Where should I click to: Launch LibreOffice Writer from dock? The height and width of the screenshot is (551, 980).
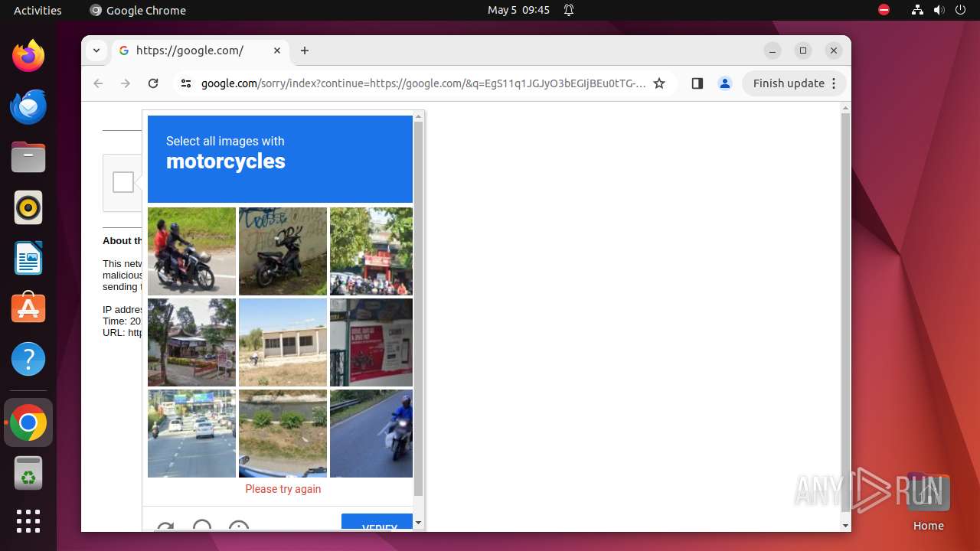28,258
